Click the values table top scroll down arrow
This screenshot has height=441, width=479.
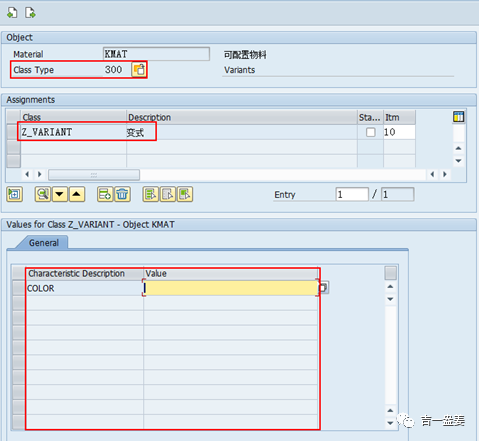coord(390,299)
